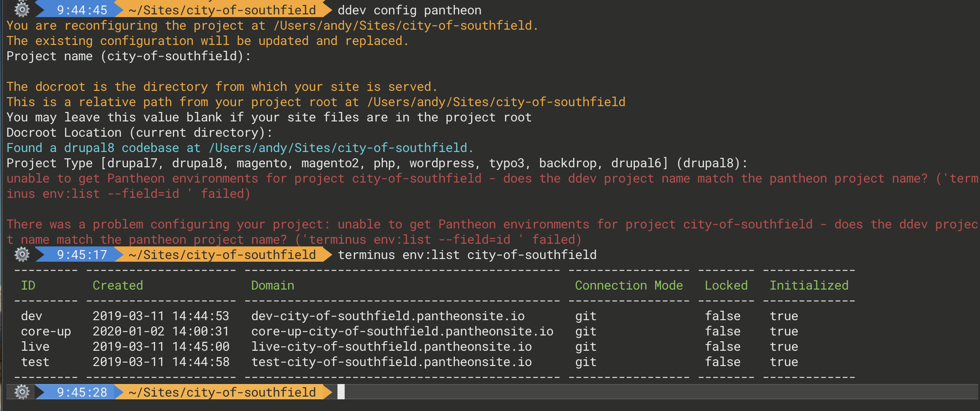Click the 'You are reconfiguring the project' line

272,26
